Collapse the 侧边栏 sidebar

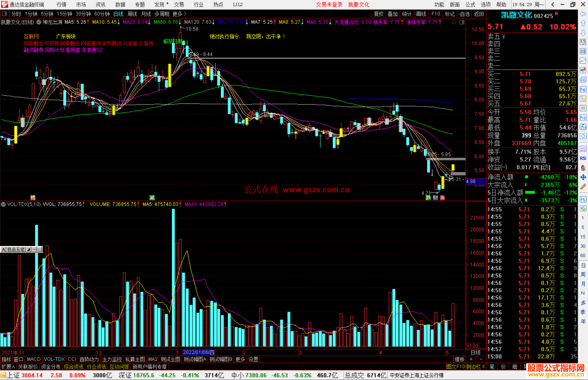point(476,367)
